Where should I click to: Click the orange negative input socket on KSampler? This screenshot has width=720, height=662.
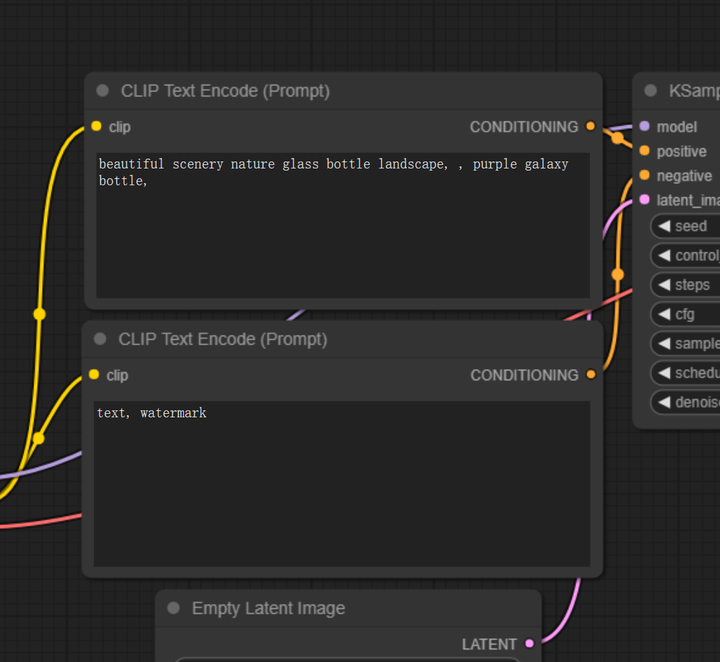644,175
